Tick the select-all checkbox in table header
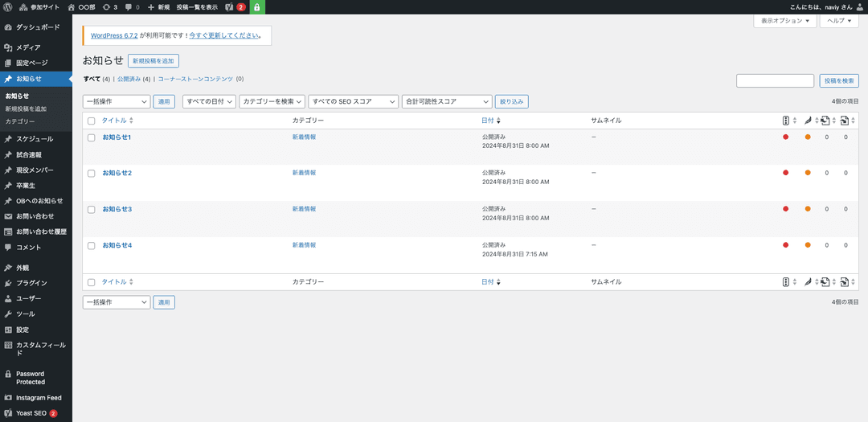Screen dimensions: 868x422 pyautogui.click(x=92, y=121)
